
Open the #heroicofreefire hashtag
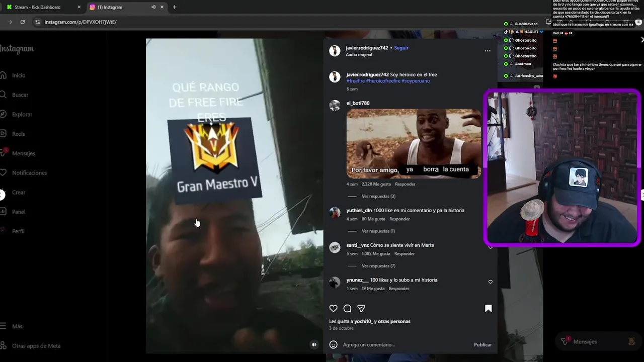click(383, 81)
